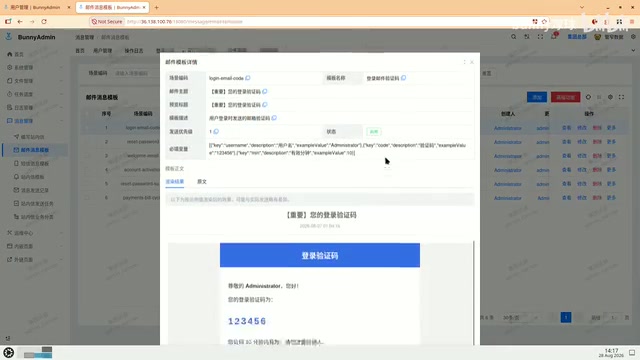Expand 文件管理 menu in sidebar
Image resolution: width=640 pixels, height=360 pixels.
35,81
